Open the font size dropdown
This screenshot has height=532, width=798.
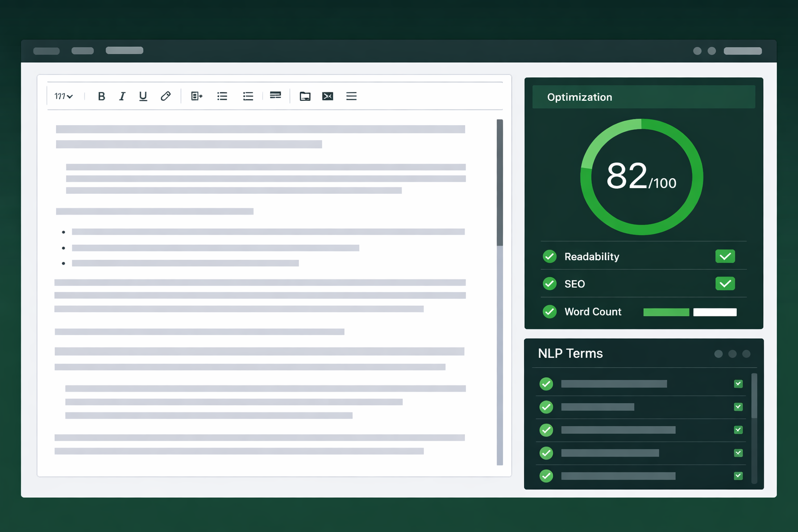click(x=63, y=96)
